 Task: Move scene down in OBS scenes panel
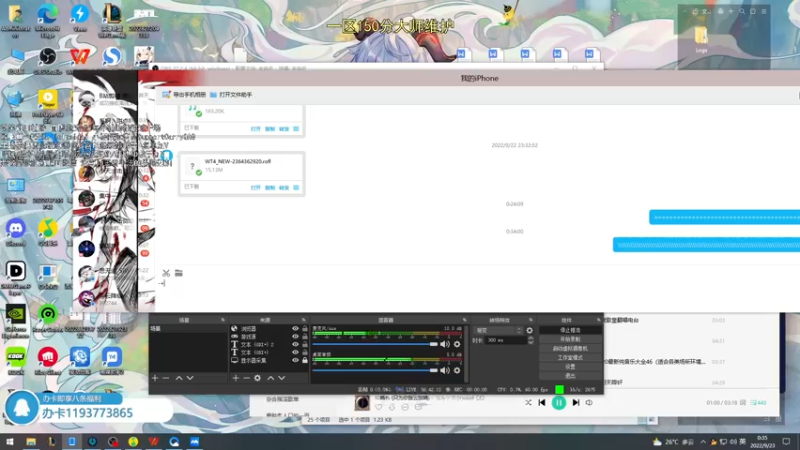pos(190,378)
